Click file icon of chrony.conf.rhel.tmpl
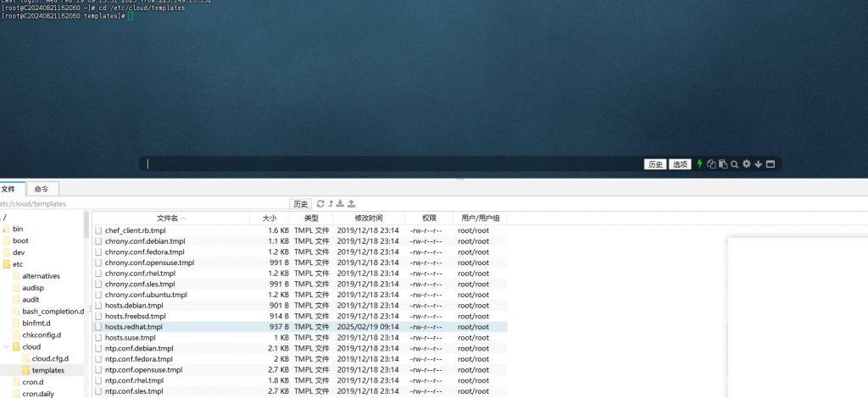 (98, 273)
